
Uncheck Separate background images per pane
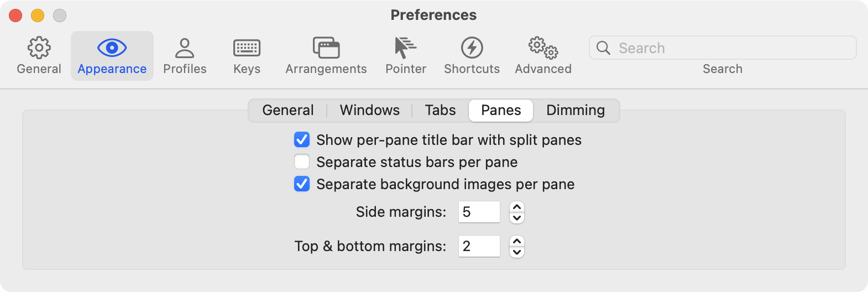(x=302, y=184)
